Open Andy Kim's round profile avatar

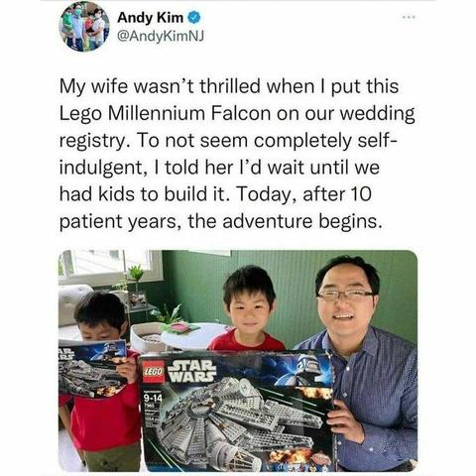[84, 28]
